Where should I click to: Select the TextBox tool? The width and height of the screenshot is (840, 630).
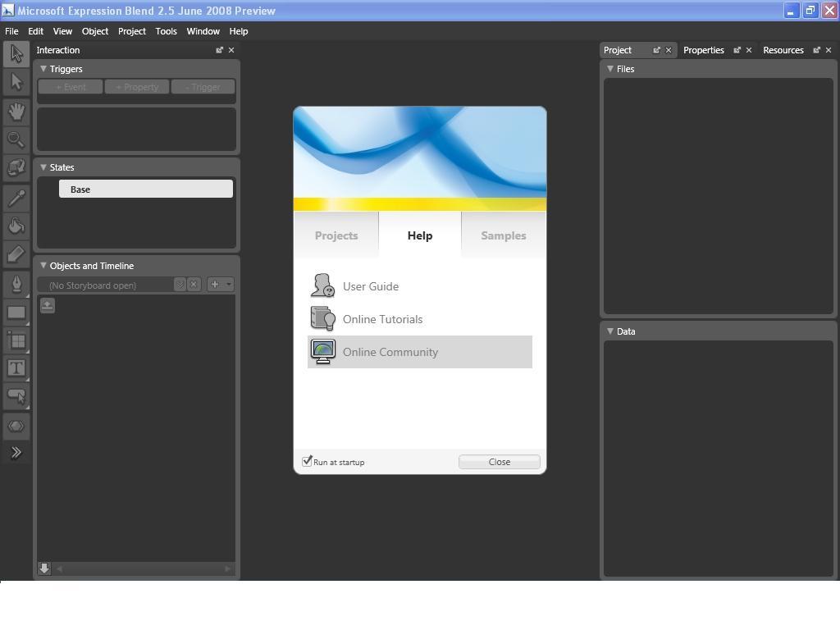click(16, 368)
